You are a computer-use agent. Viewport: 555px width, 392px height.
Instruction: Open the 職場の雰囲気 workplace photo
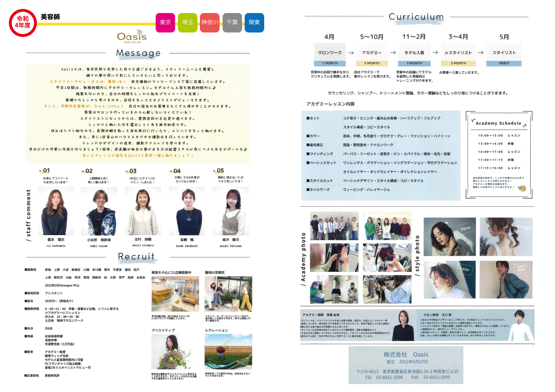[x=228, y=294]
